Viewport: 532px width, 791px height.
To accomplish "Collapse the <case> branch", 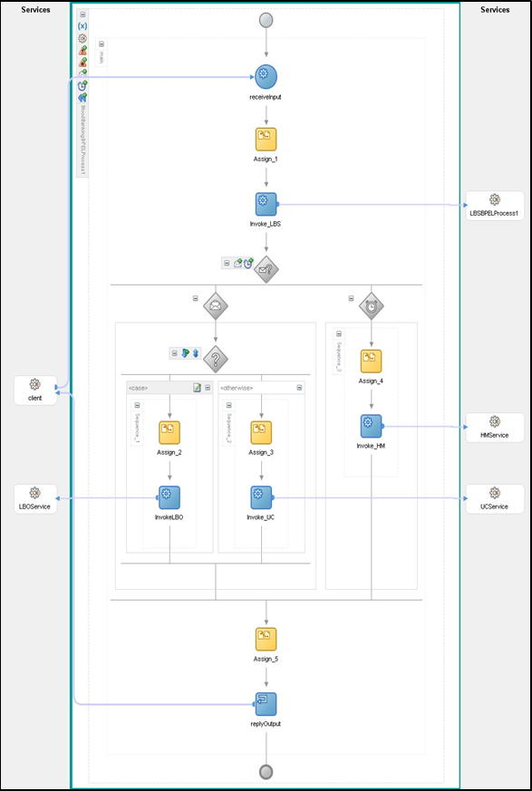I will pyautogui.click(x=208, y=388).
